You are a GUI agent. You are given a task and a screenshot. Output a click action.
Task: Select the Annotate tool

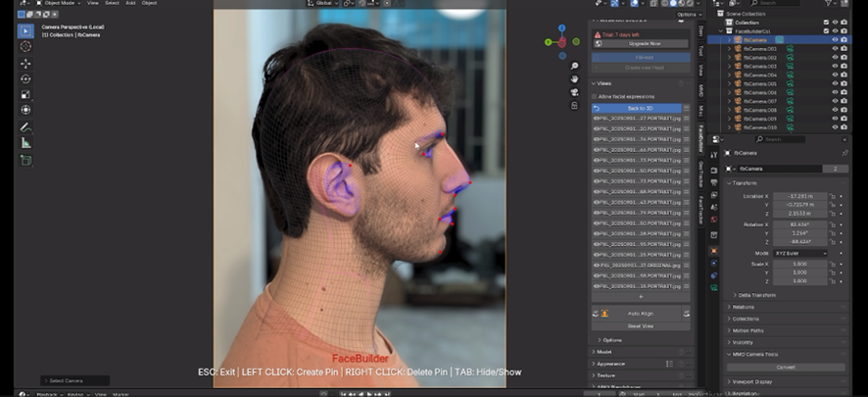pyautogui.click(x=25, y=127)
